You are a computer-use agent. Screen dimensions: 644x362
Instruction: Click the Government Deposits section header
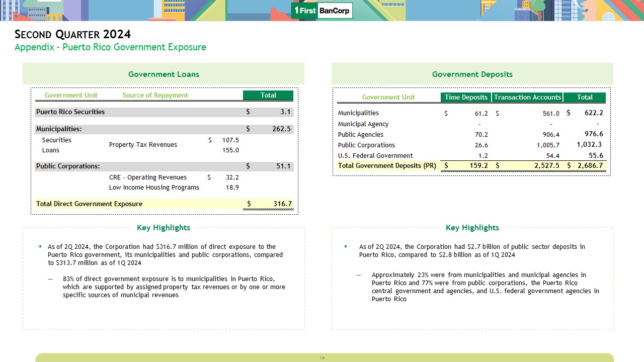472,74
